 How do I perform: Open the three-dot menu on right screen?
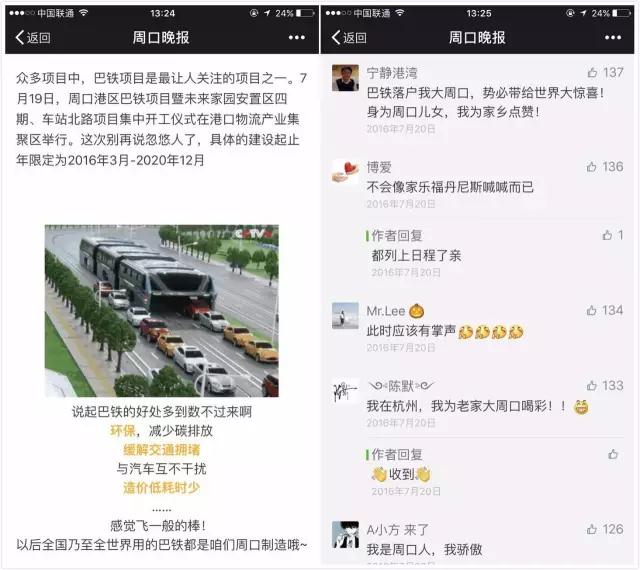(x=613, y=38)
